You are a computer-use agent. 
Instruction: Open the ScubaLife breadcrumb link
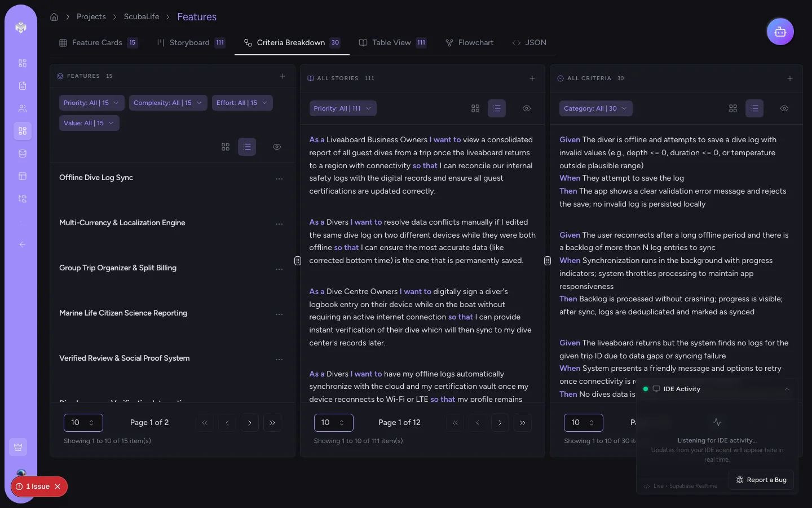click(x=142, y=17)
